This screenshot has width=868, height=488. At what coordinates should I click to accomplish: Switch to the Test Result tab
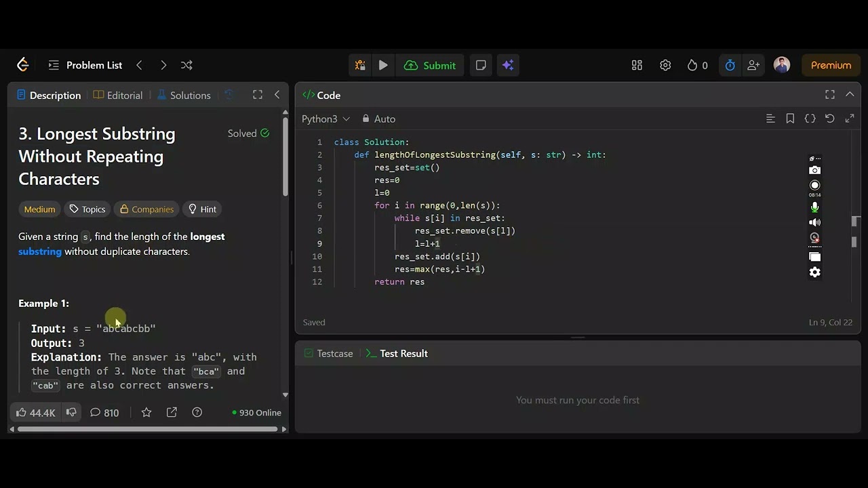pyautogui.click(x=397, y=353)
